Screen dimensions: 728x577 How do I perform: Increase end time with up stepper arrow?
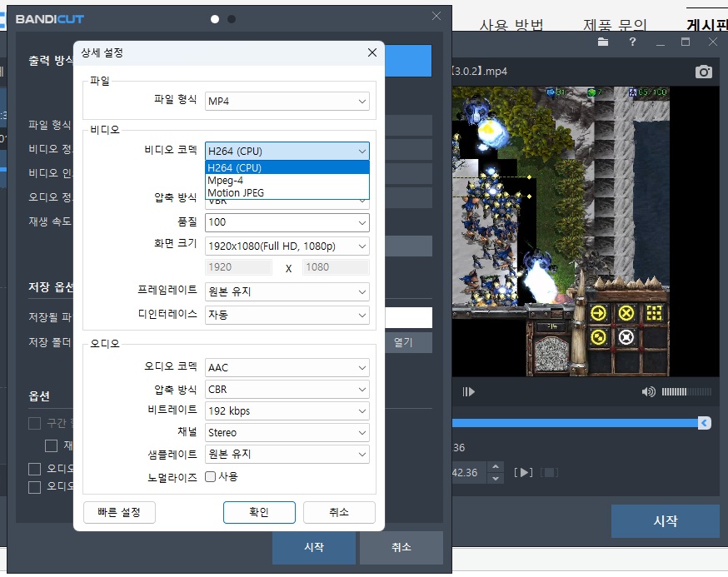[496, 467]
